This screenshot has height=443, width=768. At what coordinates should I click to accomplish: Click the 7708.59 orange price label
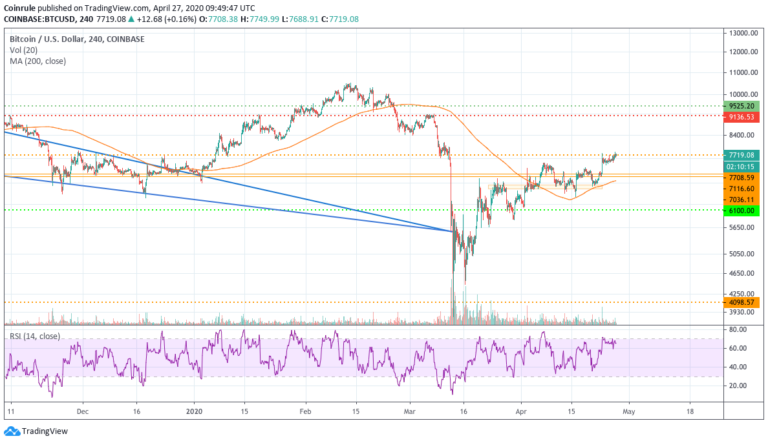pyautogui.click(x=742, y=178)
